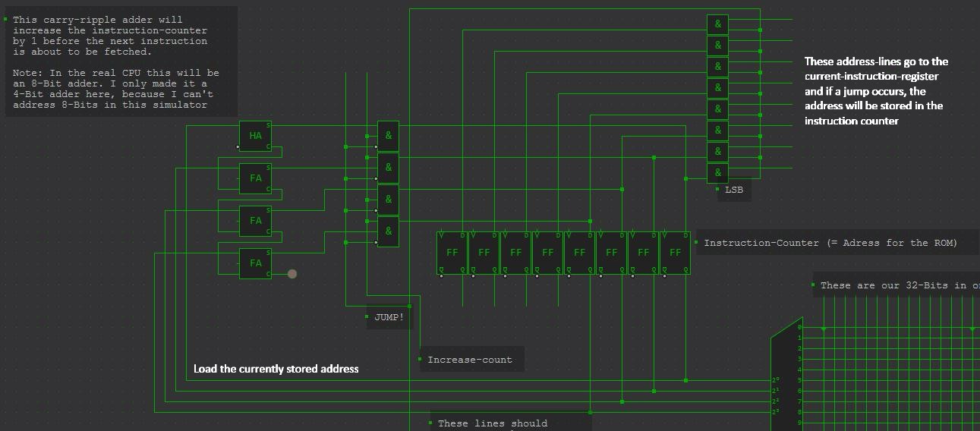Image resolution: width=980 pixels, height=431 pixels.
Task: Click the top AND gate beside HA
Action: tap(388, 136)
